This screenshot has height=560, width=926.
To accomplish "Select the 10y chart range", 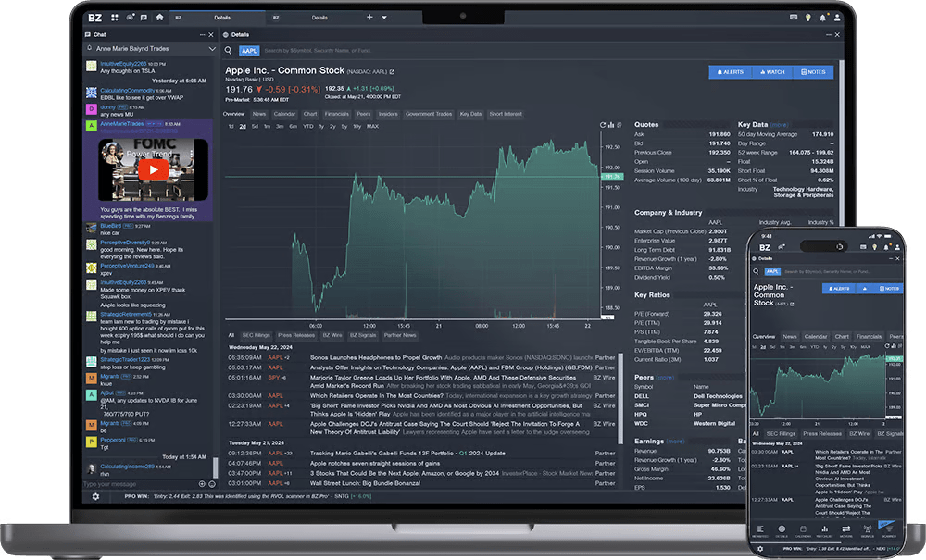I will [x=357, y=126].
